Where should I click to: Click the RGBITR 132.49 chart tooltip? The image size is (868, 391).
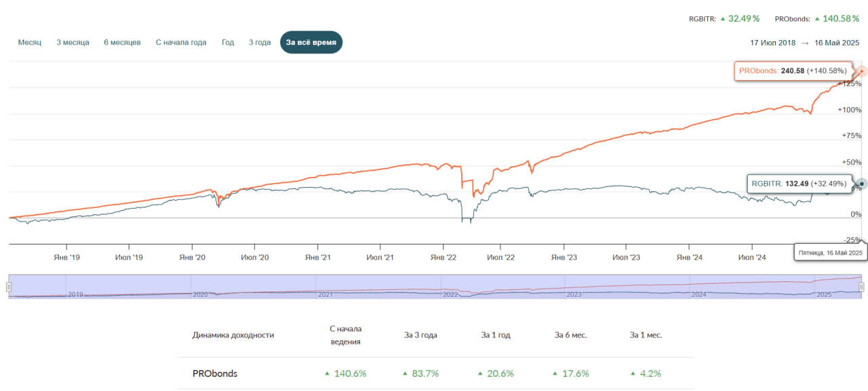tap(799, 183)
